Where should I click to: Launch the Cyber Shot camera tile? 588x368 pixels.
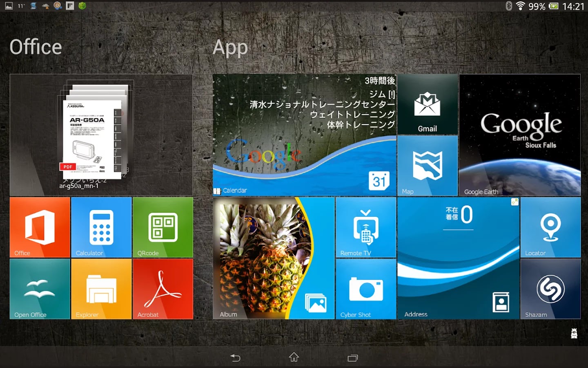[x=366, y=289]
